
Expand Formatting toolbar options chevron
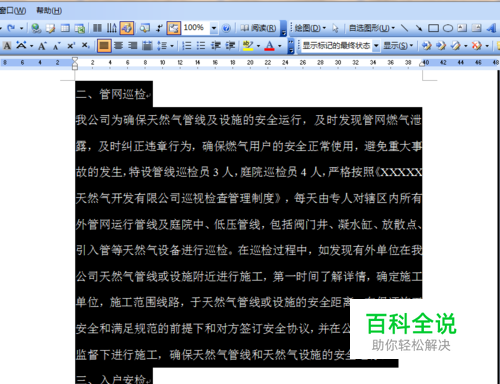tap(291, 46)
